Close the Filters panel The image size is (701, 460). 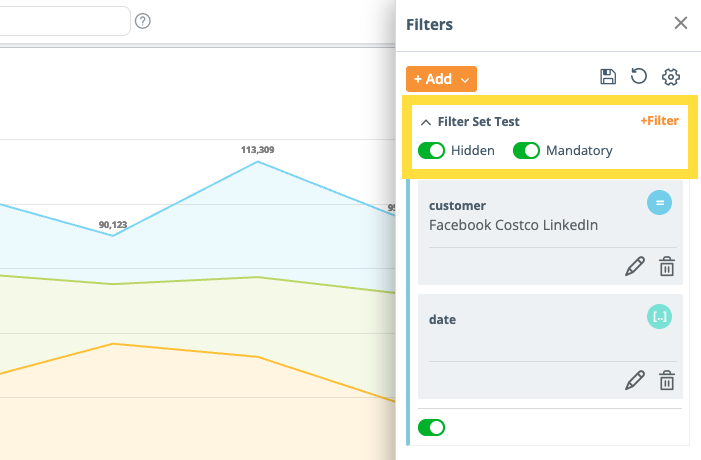[681, 23]
